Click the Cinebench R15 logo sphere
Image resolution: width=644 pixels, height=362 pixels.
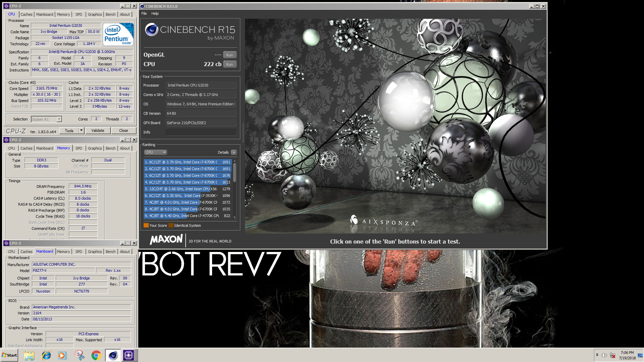(x=151, y=30)
